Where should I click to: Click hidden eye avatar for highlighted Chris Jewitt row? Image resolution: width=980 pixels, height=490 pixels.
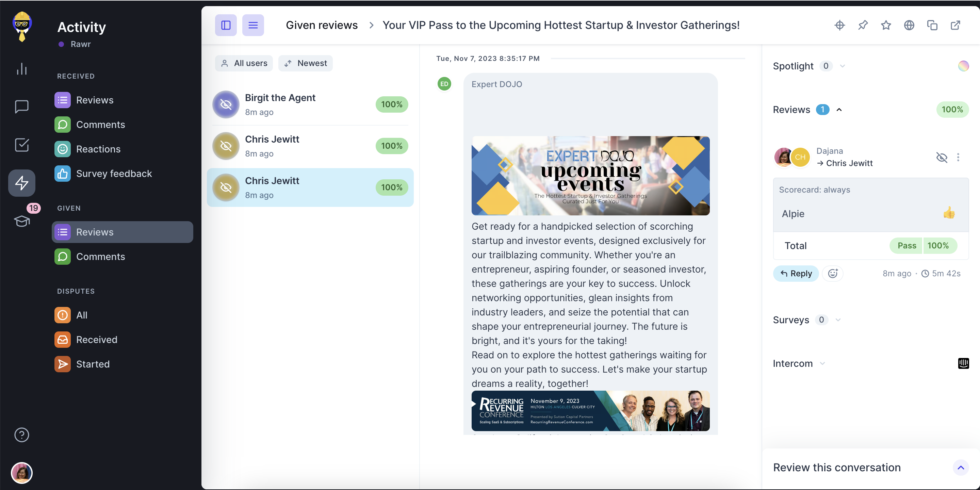226,187
